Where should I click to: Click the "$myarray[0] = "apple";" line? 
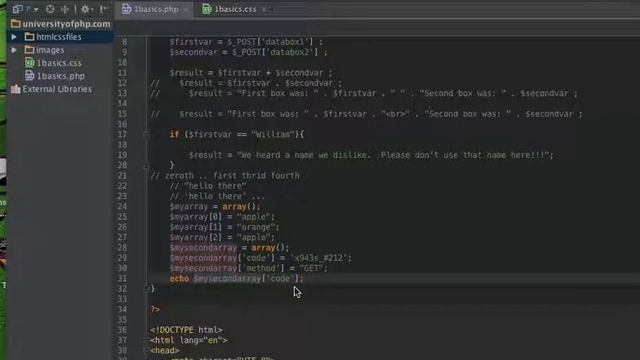click(x=222, y=217)
